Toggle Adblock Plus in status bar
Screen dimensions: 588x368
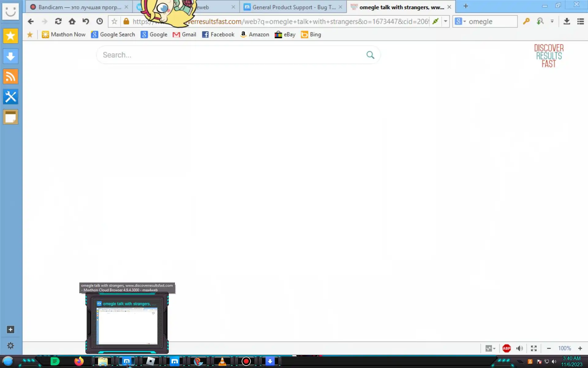(507, 348)
